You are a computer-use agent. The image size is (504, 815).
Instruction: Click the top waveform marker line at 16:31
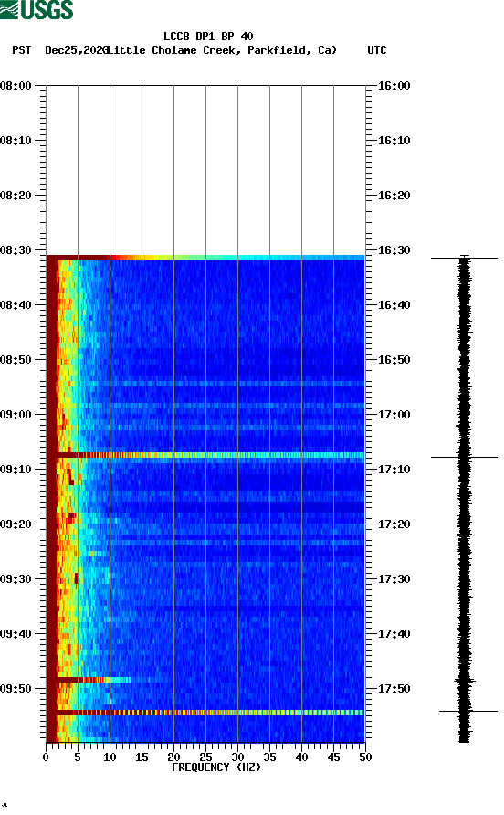point(464,258)
